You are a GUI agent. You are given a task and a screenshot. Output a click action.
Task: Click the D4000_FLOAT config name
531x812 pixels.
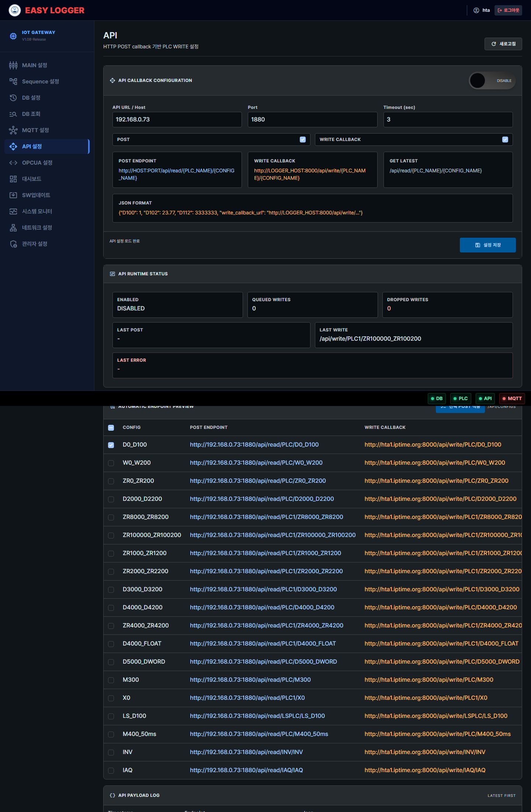142,644
